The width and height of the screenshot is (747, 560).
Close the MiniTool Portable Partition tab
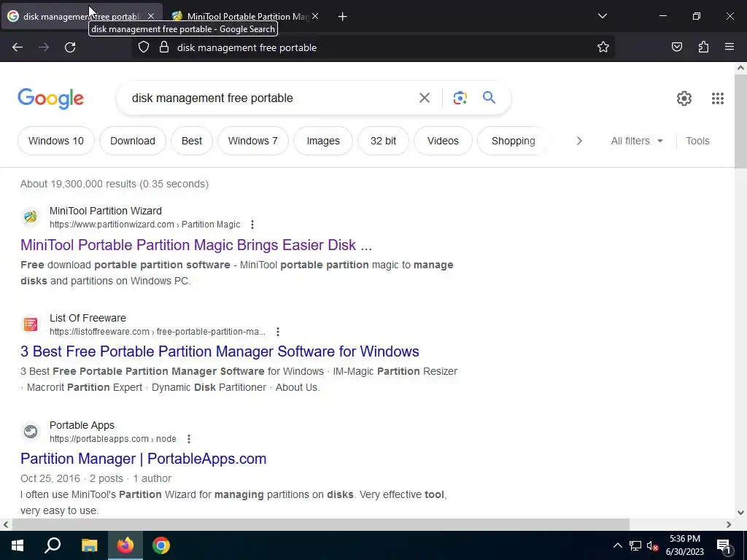click(315, 16)
